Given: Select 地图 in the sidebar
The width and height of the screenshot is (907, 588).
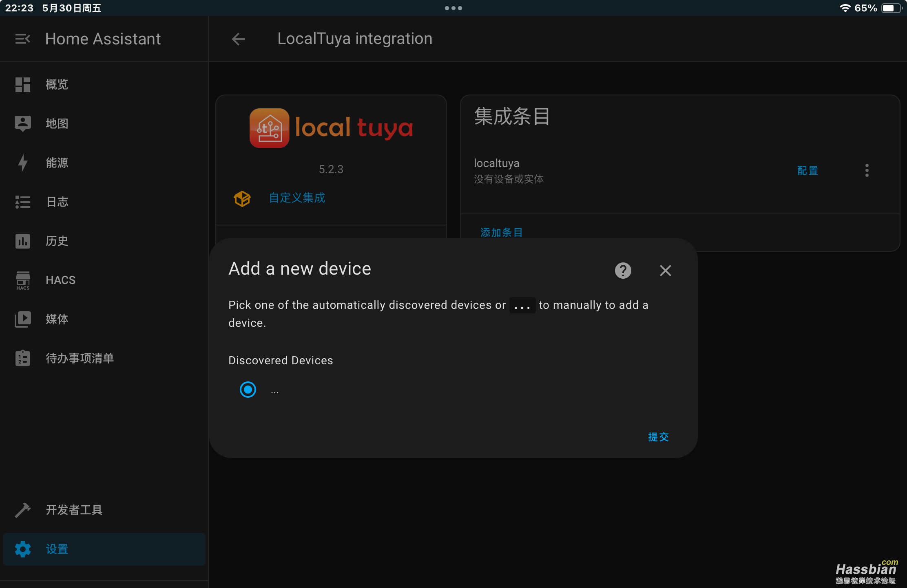Looking at the screenshot, I should click(104, 123).
